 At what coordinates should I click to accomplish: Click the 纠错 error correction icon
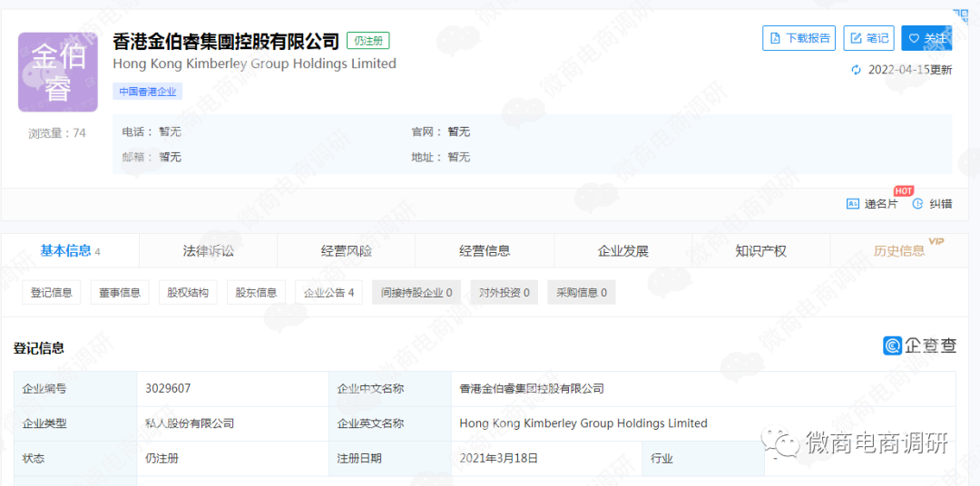pyautogui.click(x=917, y=204)
